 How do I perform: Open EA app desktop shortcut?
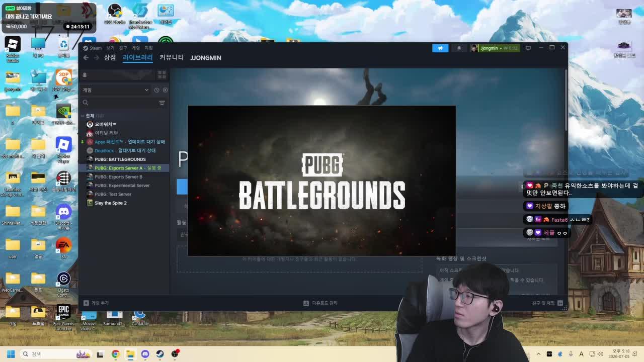[63, 248]
